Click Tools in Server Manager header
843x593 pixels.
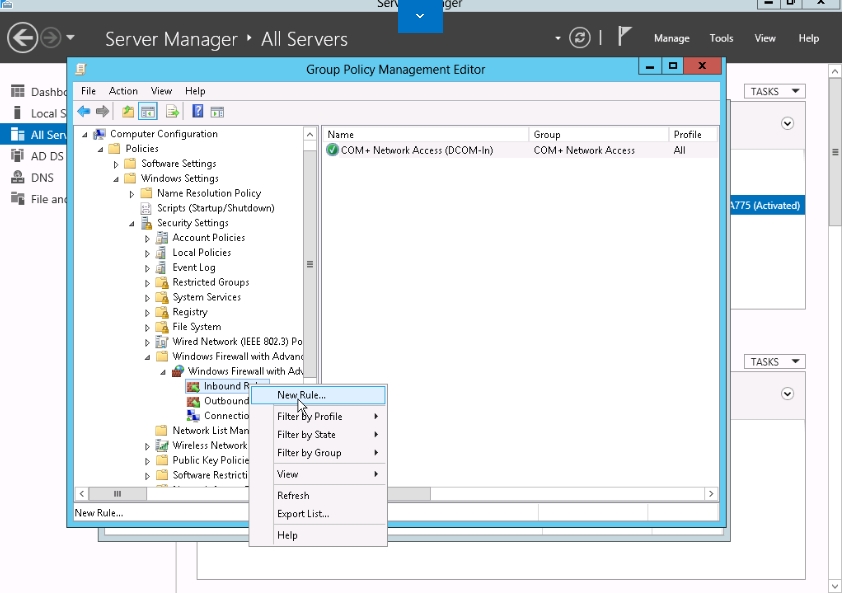(721, 39)
